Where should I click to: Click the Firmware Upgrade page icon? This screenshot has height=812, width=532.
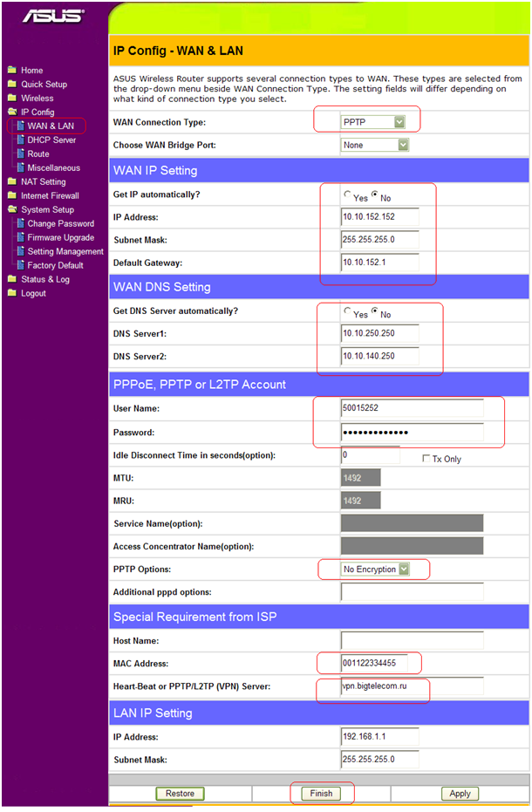pyautogui.click(x=21, y=238)
